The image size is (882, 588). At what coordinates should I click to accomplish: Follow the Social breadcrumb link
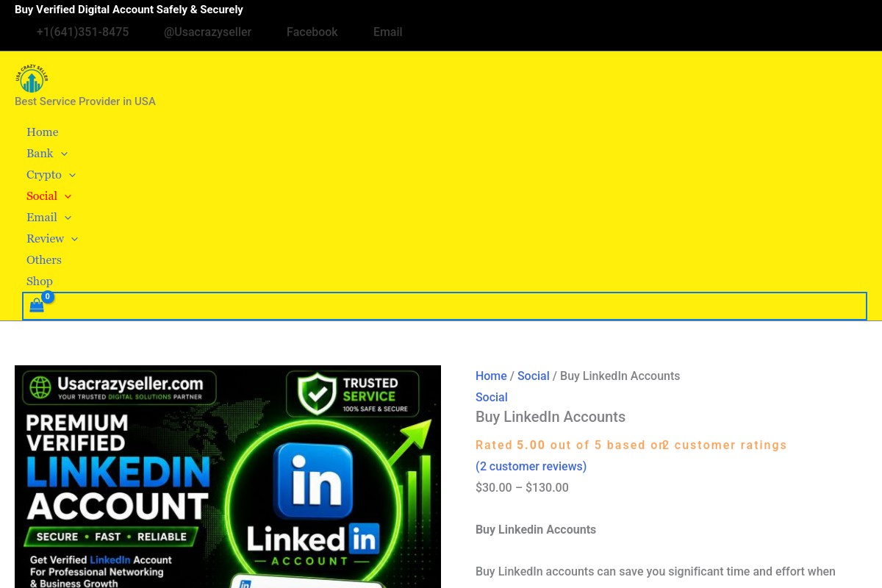tap(533, 376)
